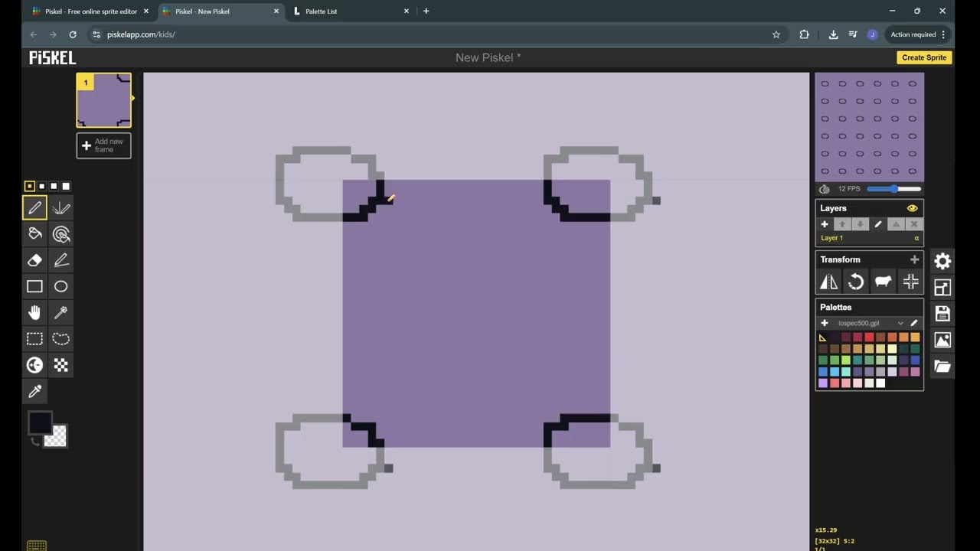Open the primary color swatch
The image size is (980, 551).
click(x=40, y=423)
